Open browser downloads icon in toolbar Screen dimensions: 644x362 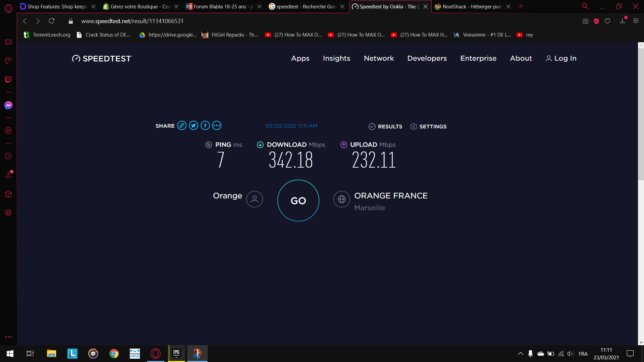(623, 21)
